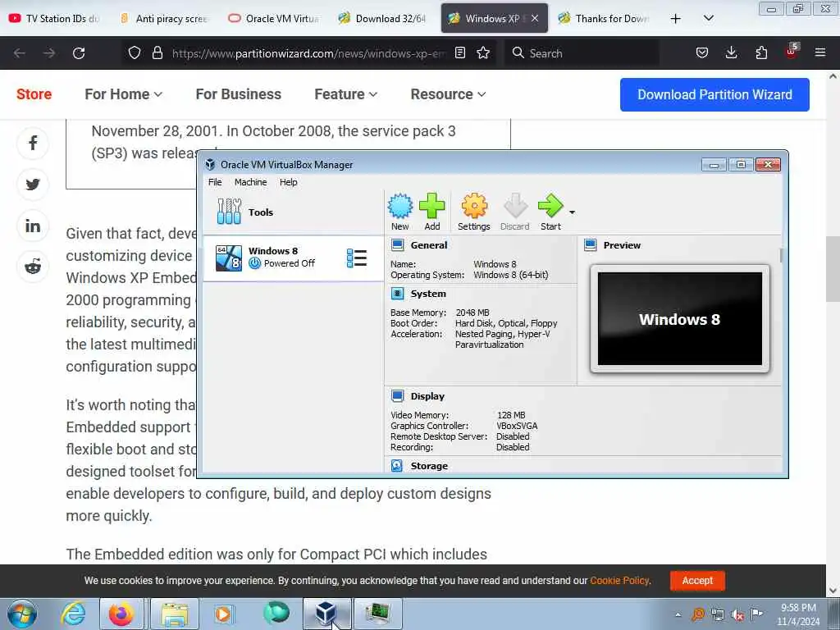Select the Windows 8 VM entry
The image size is (840, 630).
(x=293, y=258)
